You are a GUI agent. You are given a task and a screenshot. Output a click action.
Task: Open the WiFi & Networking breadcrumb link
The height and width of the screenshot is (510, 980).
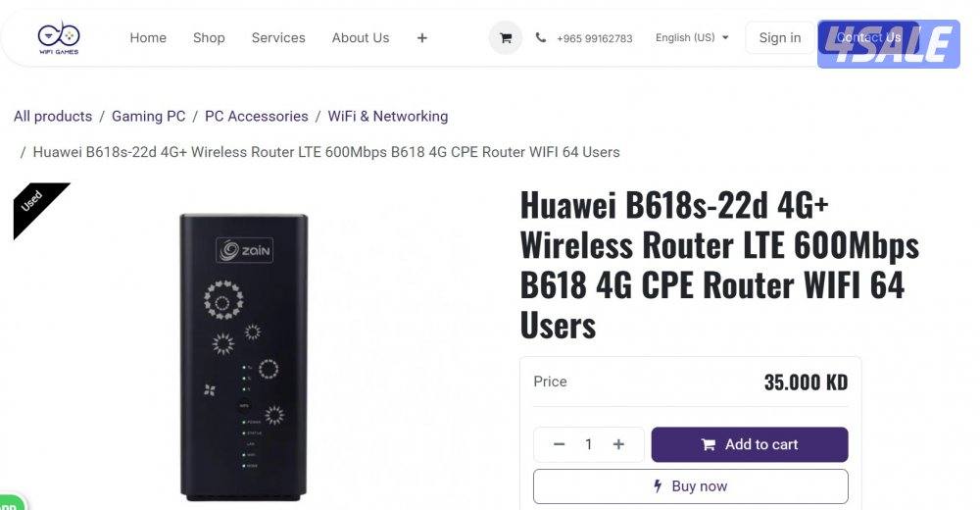point(388,117)
